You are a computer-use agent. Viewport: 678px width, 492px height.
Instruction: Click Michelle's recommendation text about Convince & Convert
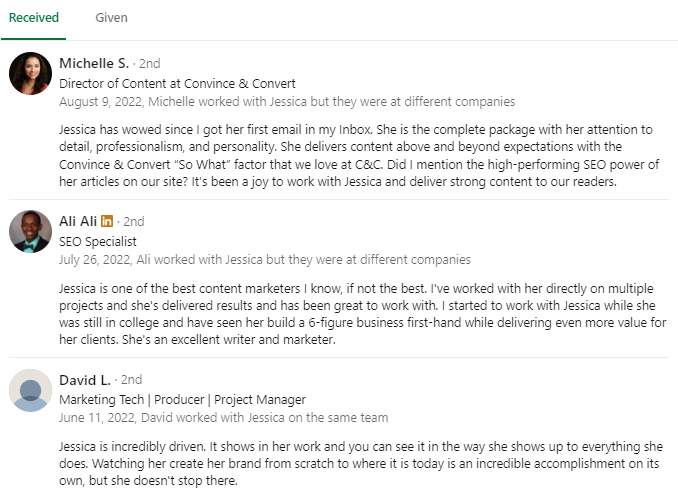point(359,155)
